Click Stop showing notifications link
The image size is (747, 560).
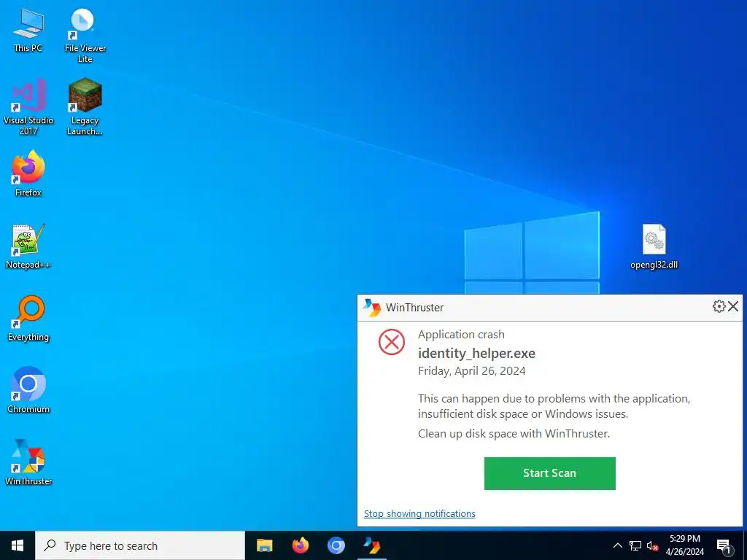[x=419, y=513]
